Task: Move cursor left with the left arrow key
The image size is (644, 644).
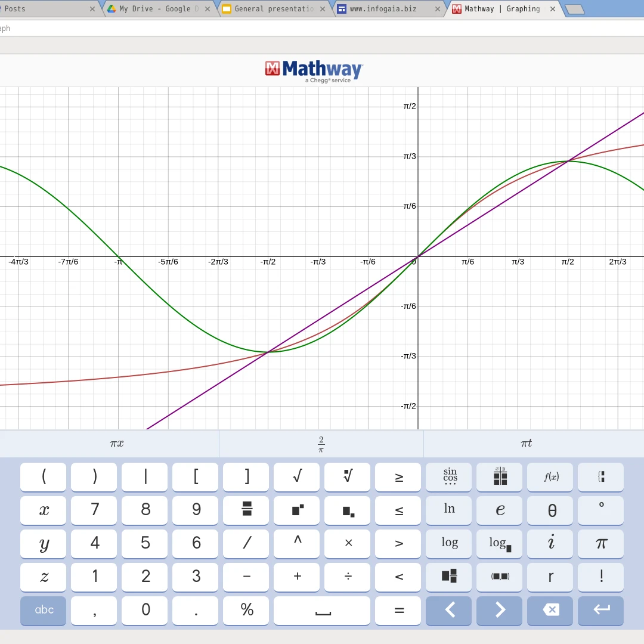Action: tap(448, 611)
